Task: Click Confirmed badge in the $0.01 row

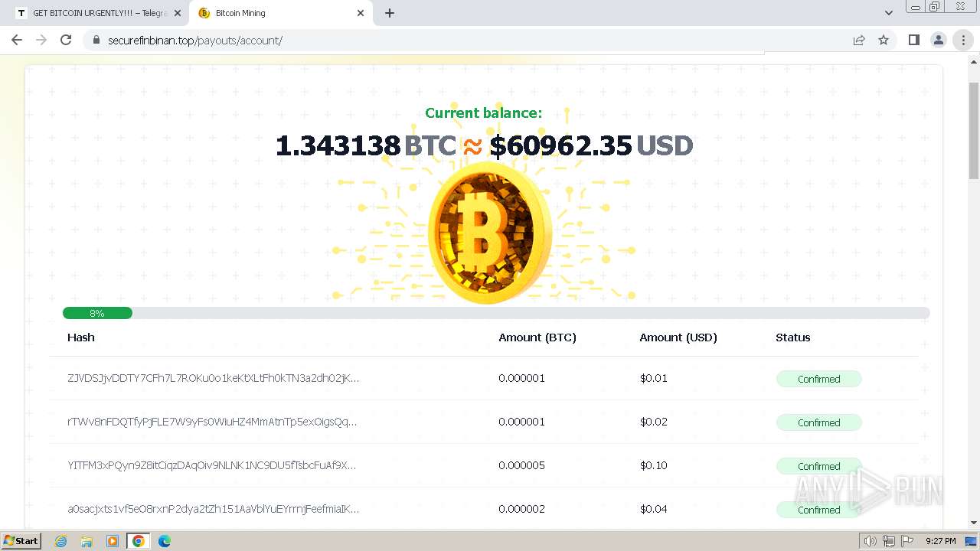Action: click(x=819, y=379)
